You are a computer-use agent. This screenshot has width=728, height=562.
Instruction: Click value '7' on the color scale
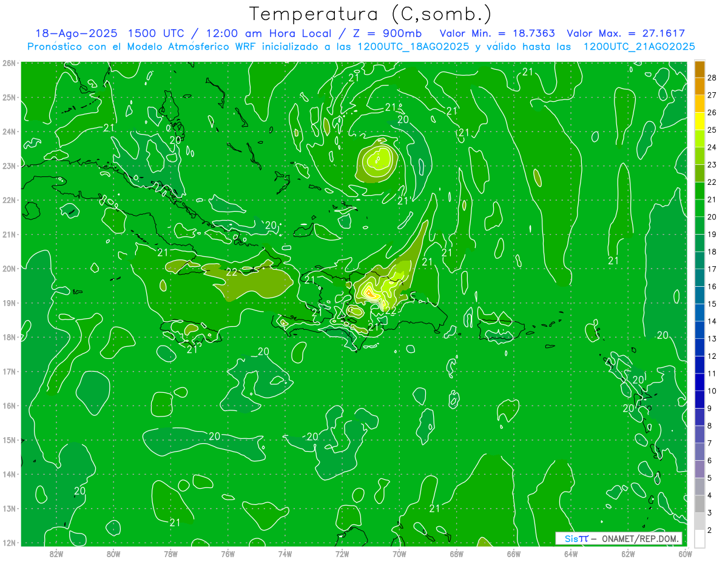tap(710, 443)
